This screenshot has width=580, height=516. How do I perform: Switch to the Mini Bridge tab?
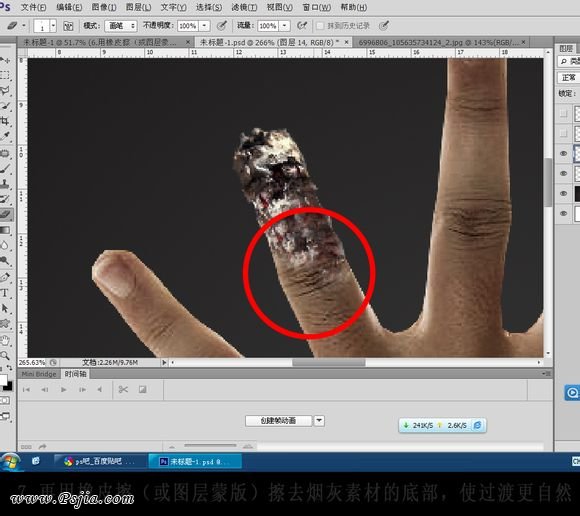pyautogui.click(x=39, y=374)
